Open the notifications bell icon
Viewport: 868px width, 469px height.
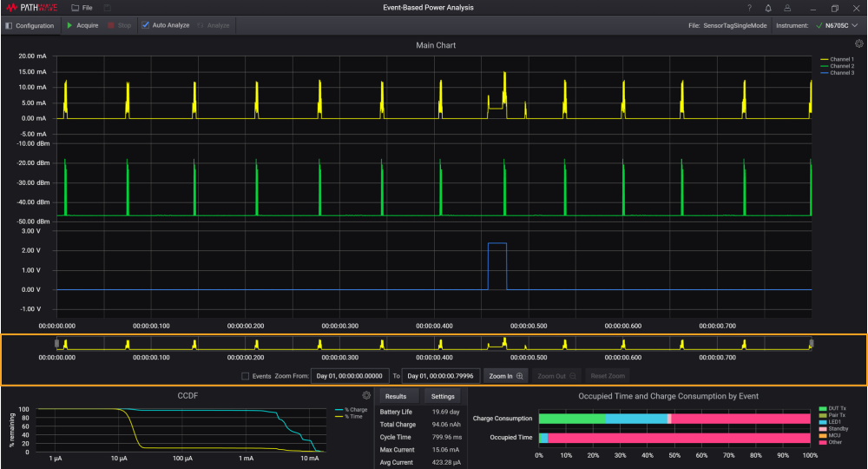pos(767,8)
